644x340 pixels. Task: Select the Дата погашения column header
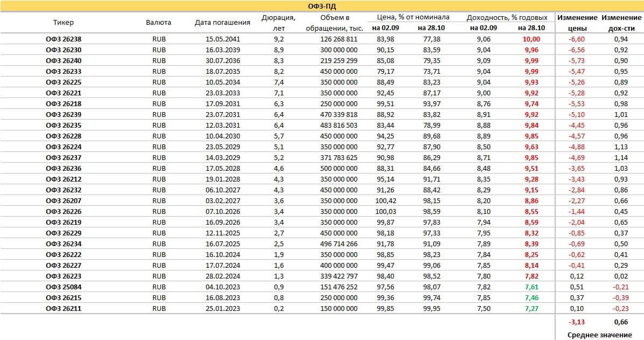[222, 23]
